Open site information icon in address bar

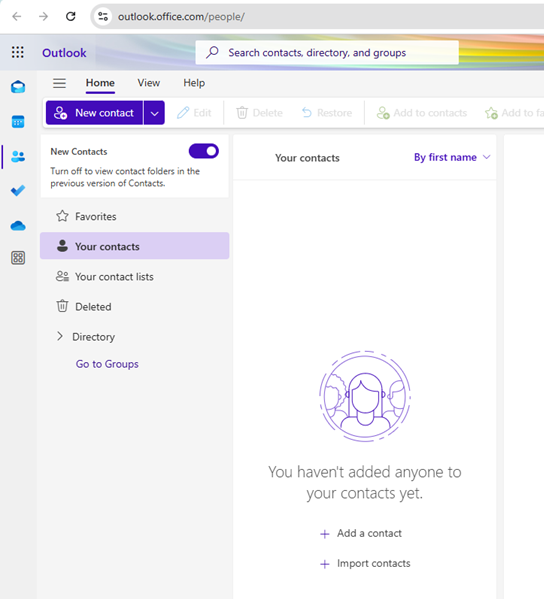point(103,16)
